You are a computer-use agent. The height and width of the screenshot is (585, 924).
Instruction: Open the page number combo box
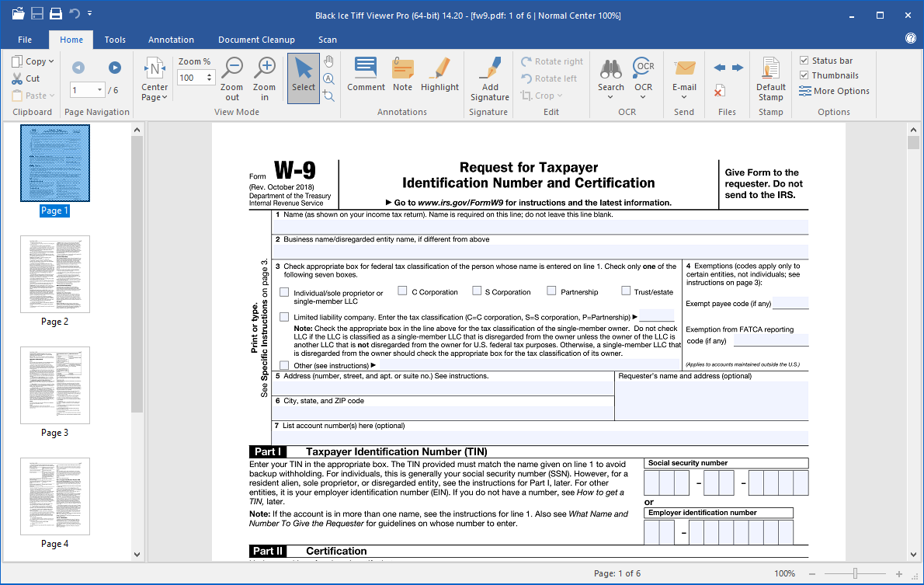pos(99,90)
